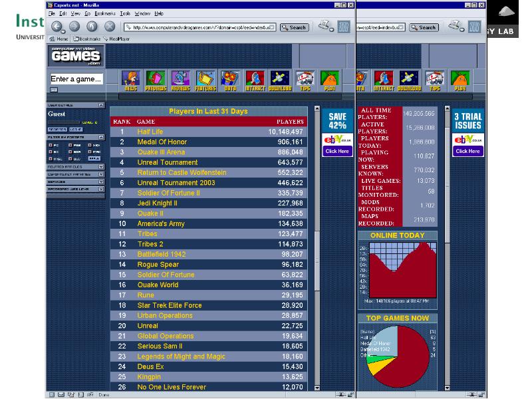The width and height of the screenshot is (532, 399).
Task: Click the Interact icon in the right window
Action: tap(384, 80)
